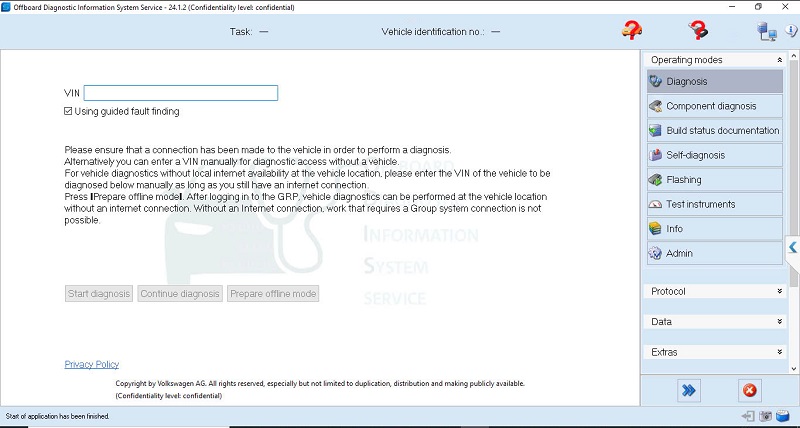
Task: Click the vehicle status question mark icon
Action: click(632, 30)
